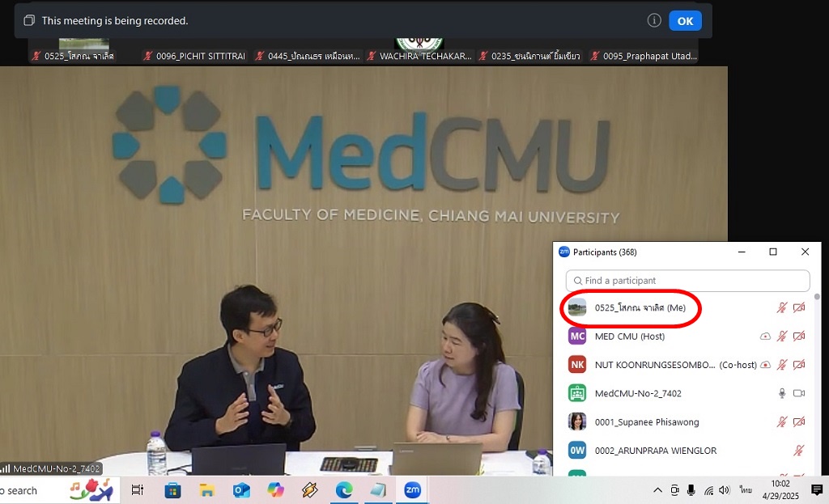Click the Find a participant search field

point(687,281)
